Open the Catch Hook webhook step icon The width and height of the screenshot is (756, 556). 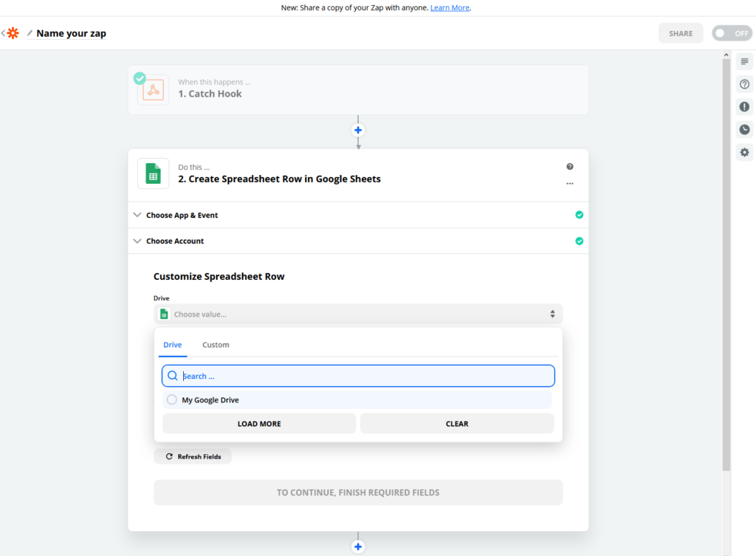[x=154, y=90]
